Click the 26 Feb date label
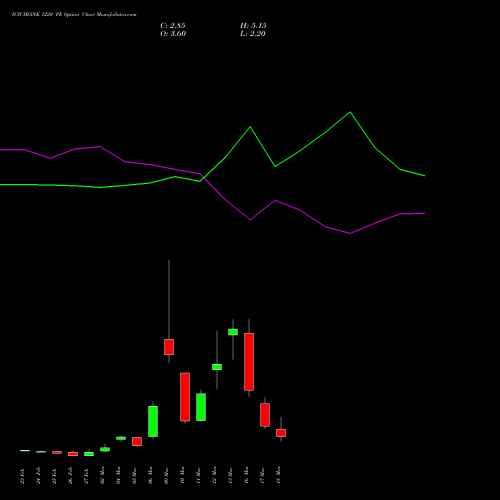Viewport: 500px width, 500px height. pos(70,476)
